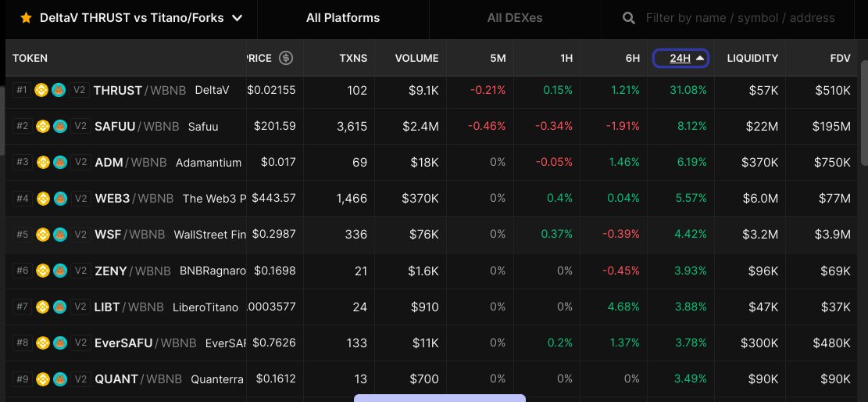Click BNB chain icon in ZENY row

tap(43, 271)
